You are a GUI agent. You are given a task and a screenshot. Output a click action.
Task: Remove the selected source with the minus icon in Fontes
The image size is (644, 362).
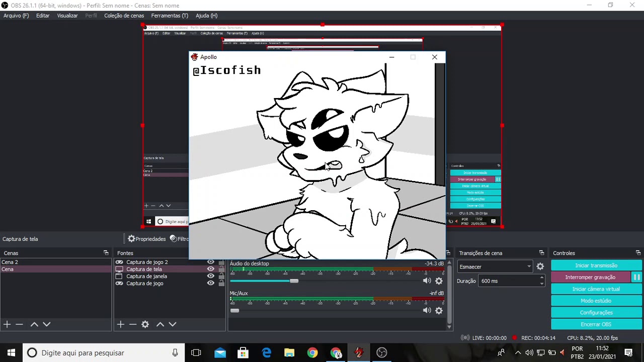(x=133, y=324)
